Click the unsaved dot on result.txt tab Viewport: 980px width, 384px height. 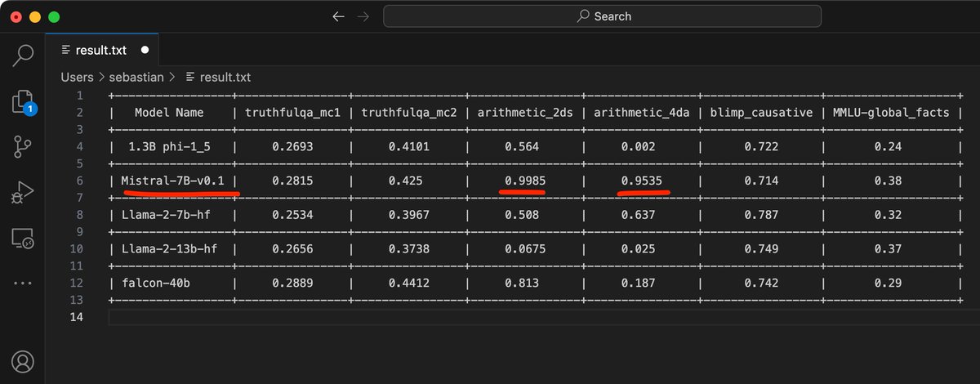click(x=145, y=50)
